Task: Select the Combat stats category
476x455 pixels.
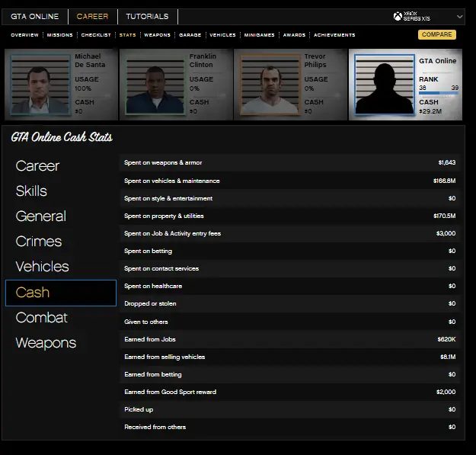Action: tap(41, 318)
